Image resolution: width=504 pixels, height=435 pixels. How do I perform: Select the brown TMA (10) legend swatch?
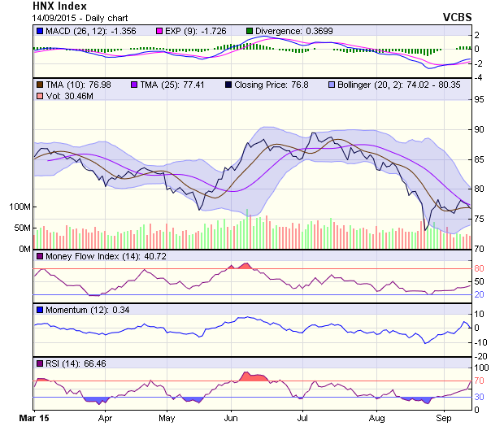click(x=39, y=84)
